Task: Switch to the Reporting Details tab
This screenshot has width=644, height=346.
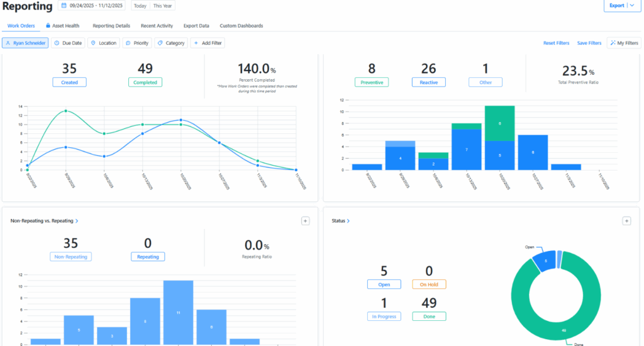Action: pyautogui.click(x=111, y=26)
